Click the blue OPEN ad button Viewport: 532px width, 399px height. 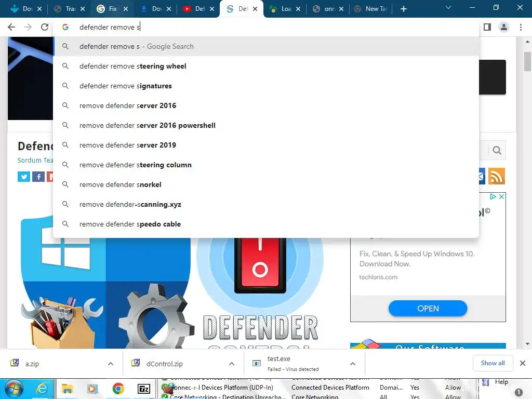(x=428, y=309)
